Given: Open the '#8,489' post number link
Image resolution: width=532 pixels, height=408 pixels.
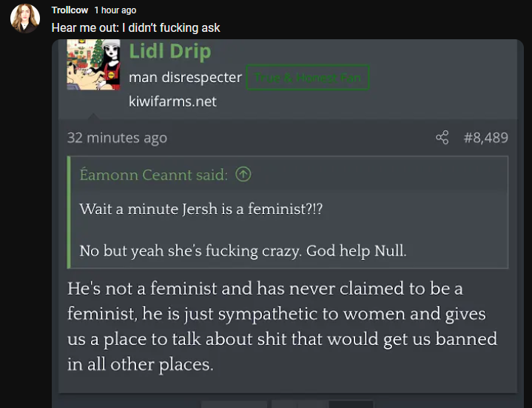Looking at the screenshot, I should point(486,138).
